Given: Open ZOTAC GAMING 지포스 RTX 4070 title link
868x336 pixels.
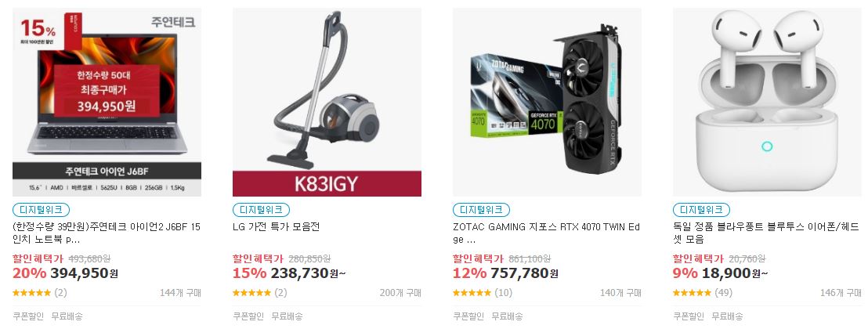Looking at the screenshot, I should (x=546, y=233).
